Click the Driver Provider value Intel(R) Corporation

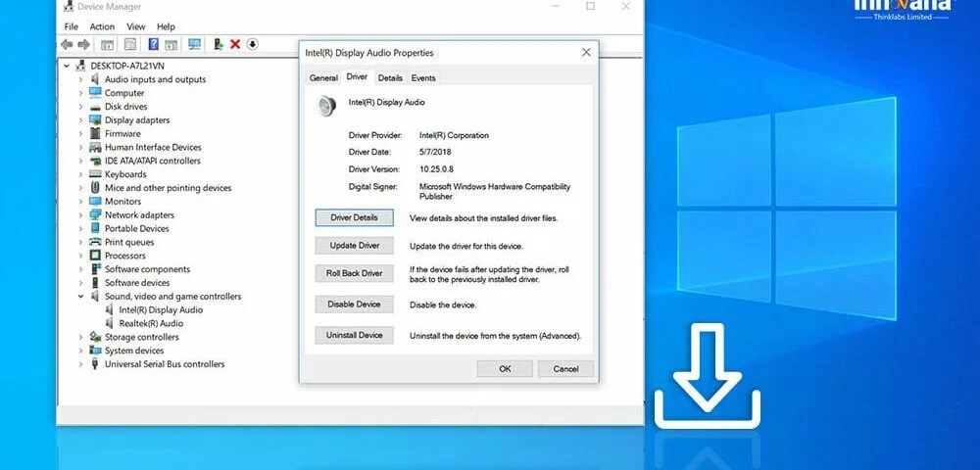(x=454, y=135)
